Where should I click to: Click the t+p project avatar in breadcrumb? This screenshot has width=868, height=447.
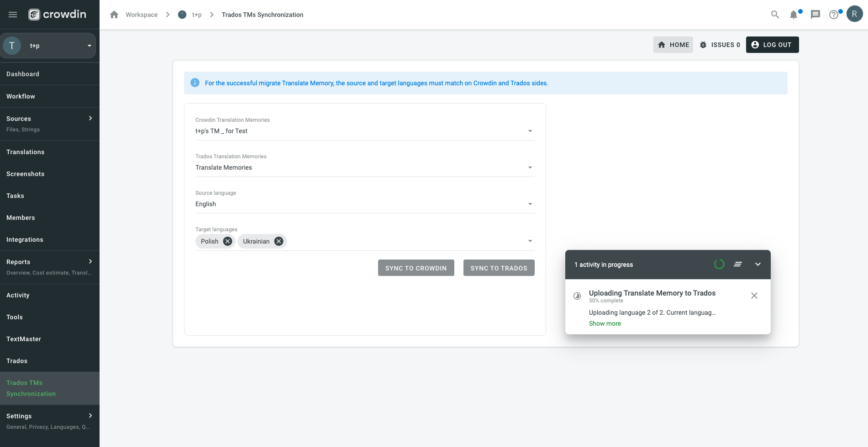[182, 15]
